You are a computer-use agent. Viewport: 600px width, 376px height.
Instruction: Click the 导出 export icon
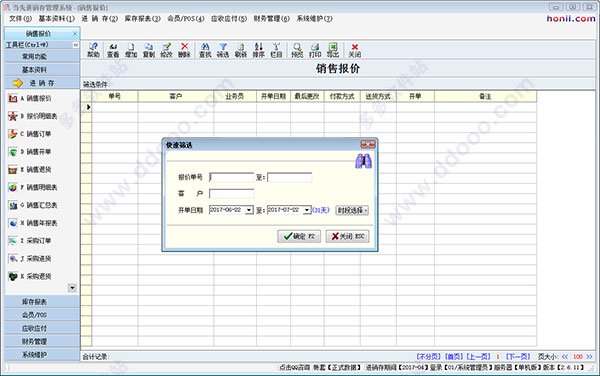click(333, 50)
